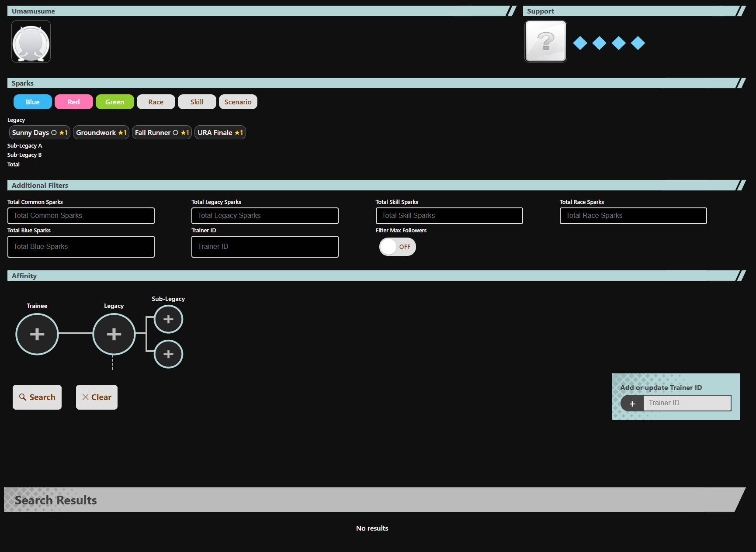Click the fourth limit-break diamond

tap(638, 43)
